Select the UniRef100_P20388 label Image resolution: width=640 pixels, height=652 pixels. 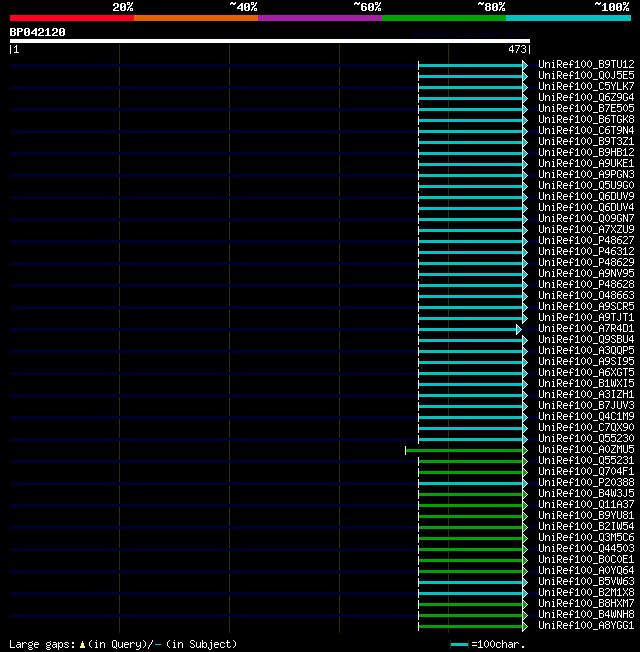586,482
